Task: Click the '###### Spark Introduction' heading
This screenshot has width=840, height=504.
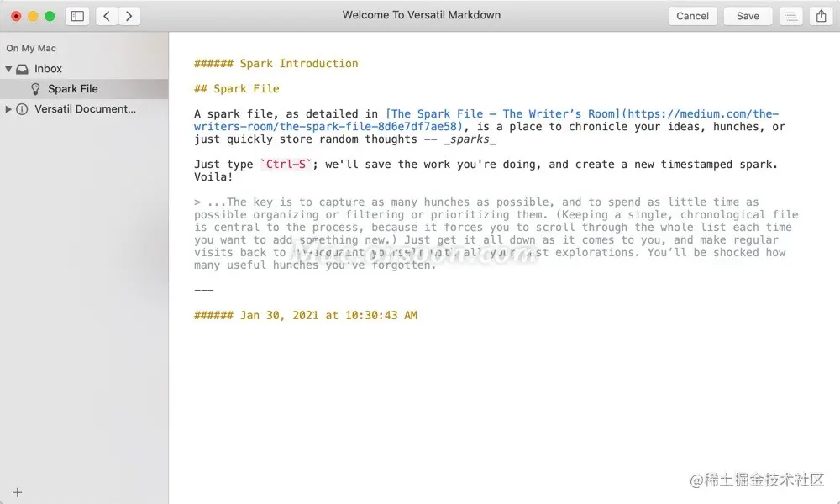Action: pos(276,64)
